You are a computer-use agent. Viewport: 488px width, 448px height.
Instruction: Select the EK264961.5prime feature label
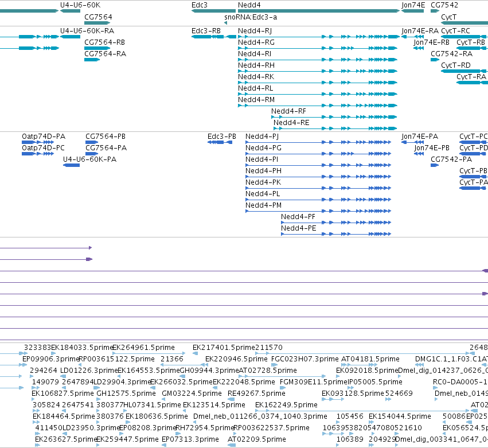tap(143, 348)
